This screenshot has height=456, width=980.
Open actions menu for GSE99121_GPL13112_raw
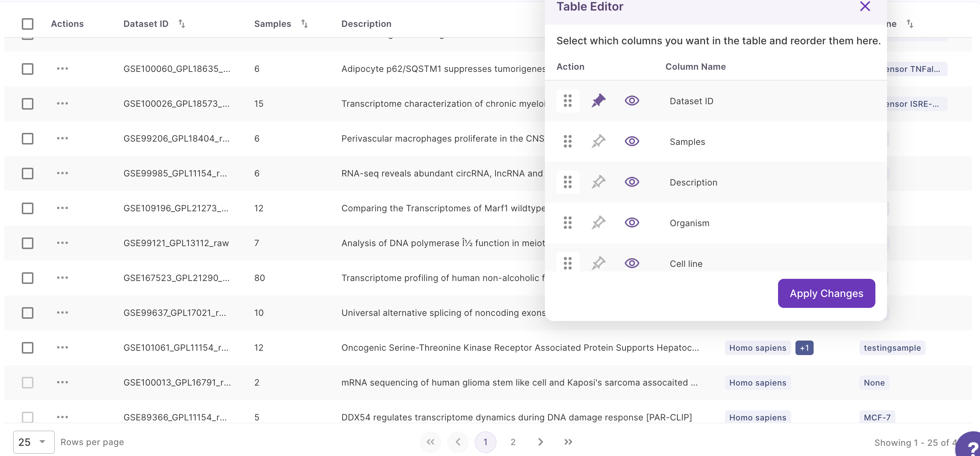[x=62, y=243]
